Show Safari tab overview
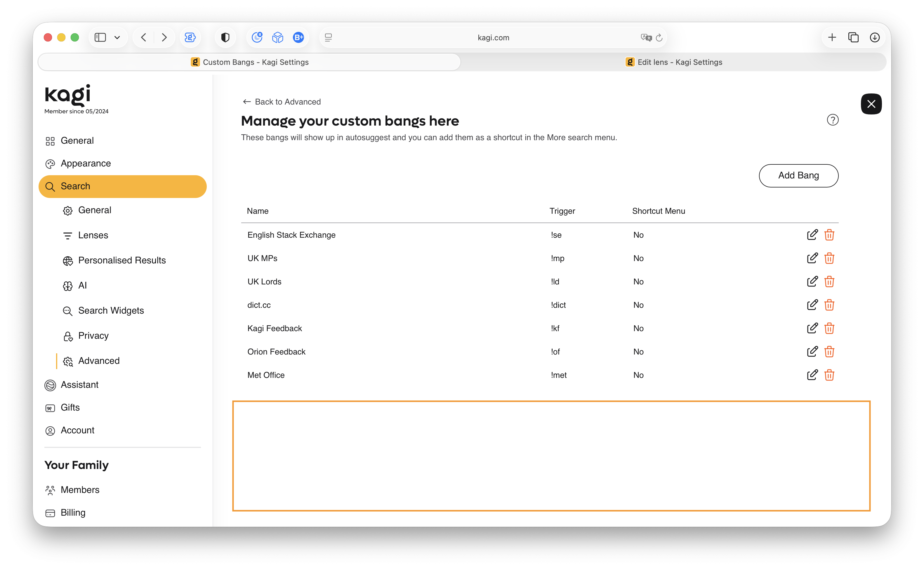Screen dimensions: 924x570 point(853,37)
